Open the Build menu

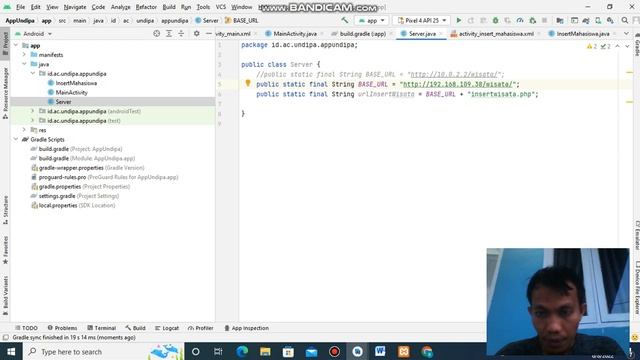pyautogui.click(x=169, y=7)
